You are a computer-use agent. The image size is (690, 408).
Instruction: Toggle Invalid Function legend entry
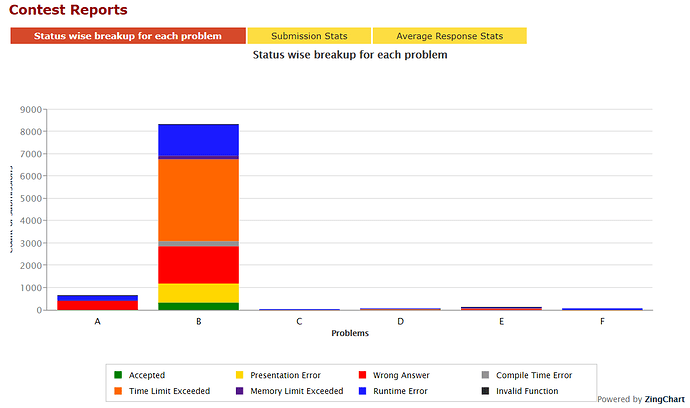coord(520,391)
